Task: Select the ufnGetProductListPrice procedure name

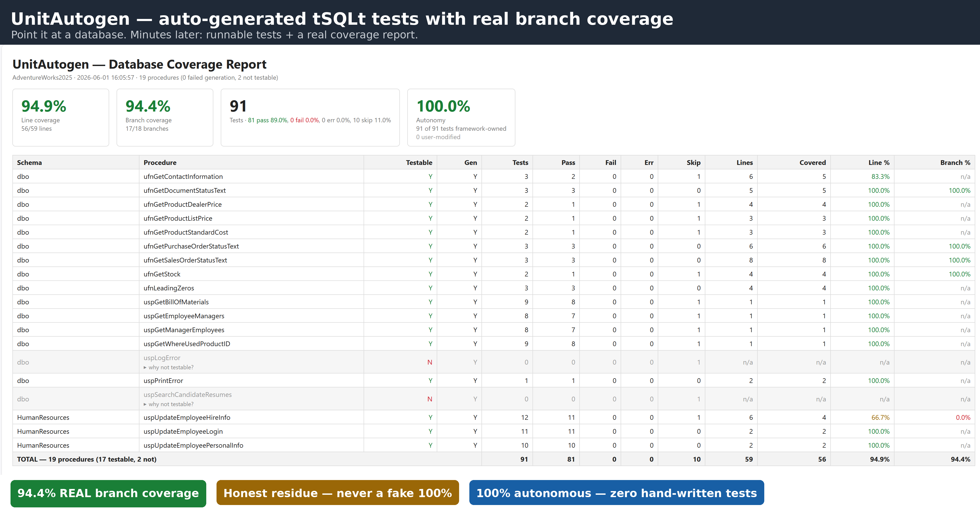Action: pos(178,218)
